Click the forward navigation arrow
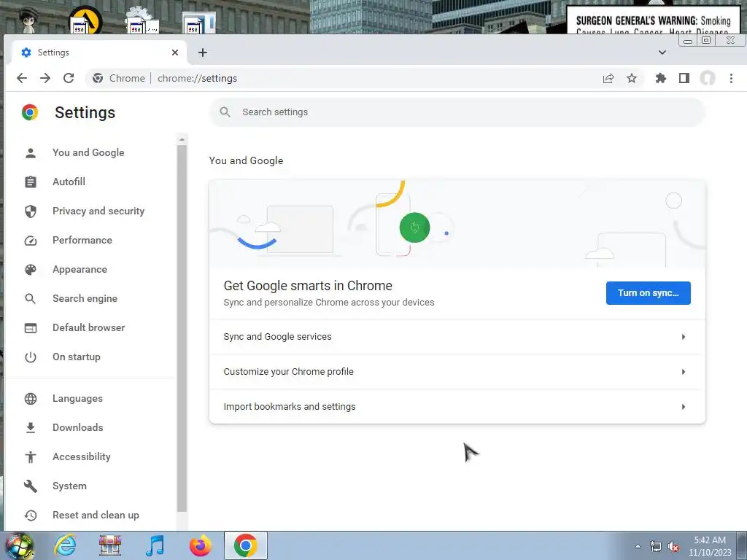Screen dimensions: 747x560 coord(45,78)
